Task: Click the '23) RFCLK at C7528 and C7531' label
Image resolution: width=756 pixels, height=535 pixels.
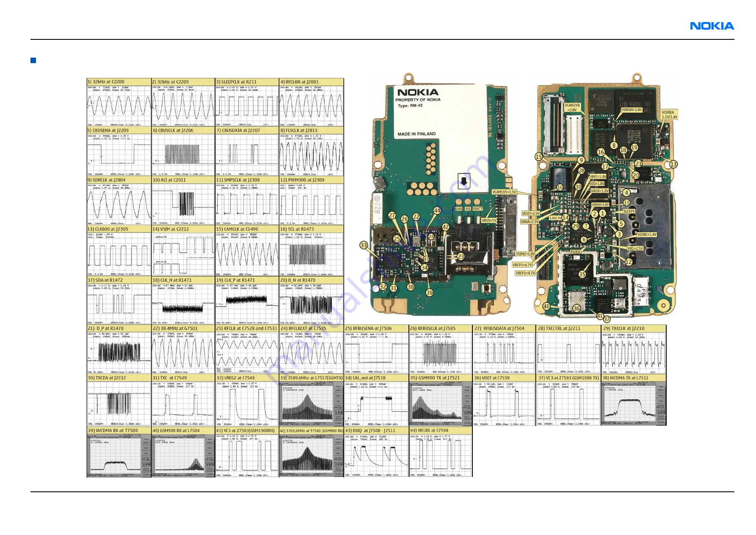Action: 246,328
